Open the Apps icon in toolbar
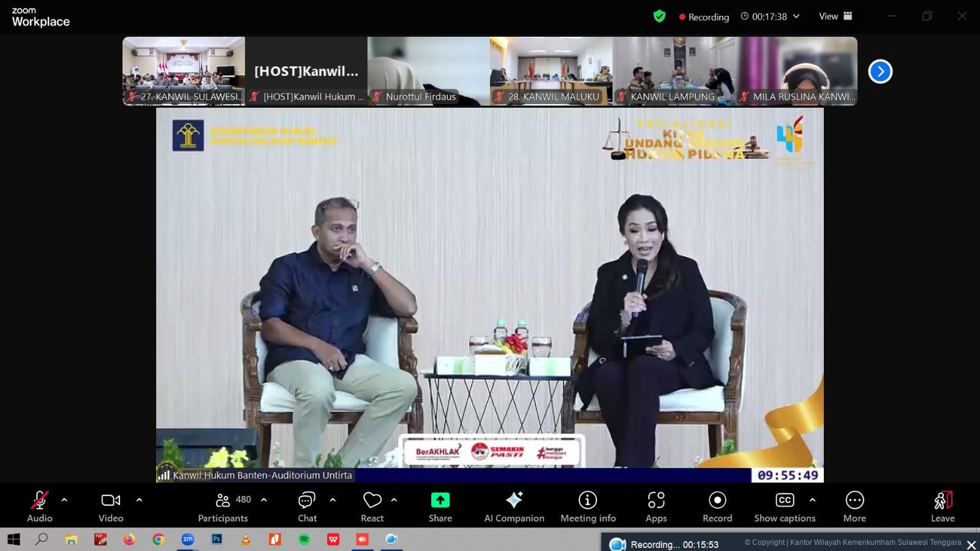 656,507
